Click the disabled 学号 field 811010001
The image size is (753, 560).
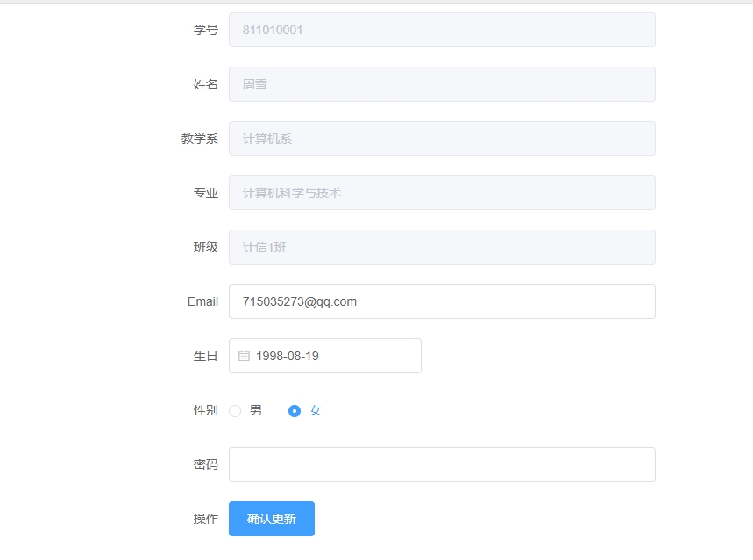pyautogui.click(x=442, y=30)
